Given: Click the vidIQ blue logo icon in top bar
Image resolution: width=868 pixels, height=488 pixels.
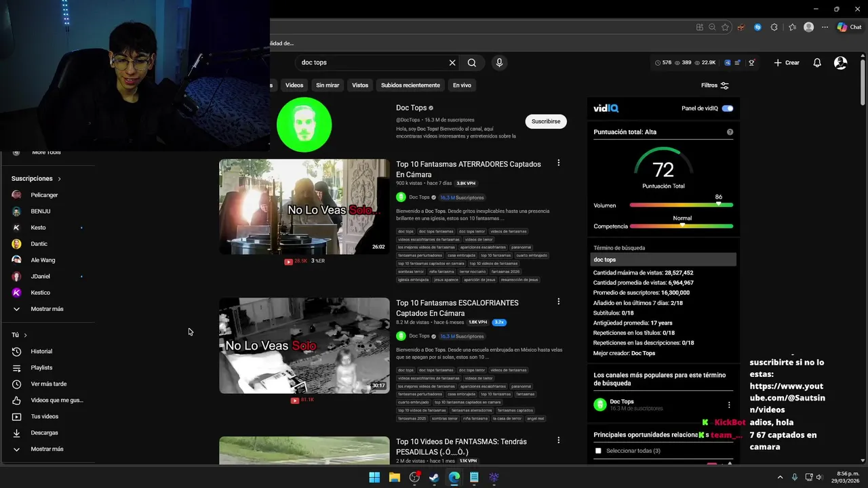Looking at the screenshot, I should 728,62.
